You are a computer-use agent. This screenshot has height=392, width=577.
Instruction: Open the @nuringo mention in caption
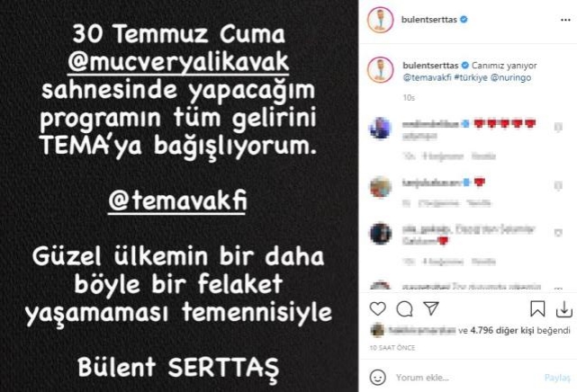510,77
